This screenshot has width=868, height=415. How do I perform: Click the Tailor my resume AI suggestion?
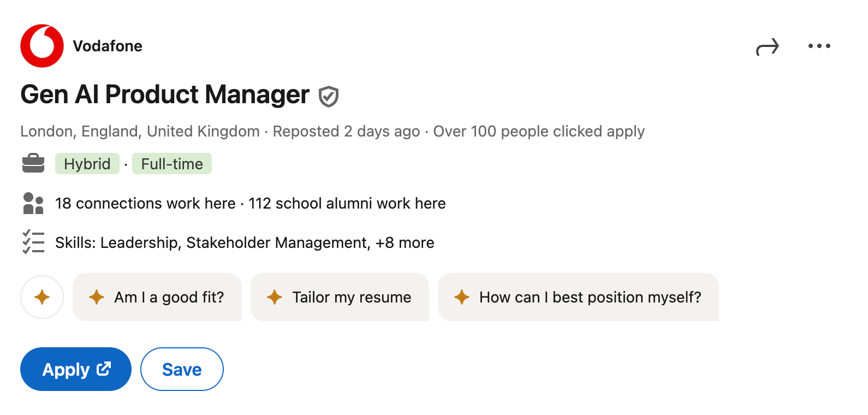coord(340,297)
